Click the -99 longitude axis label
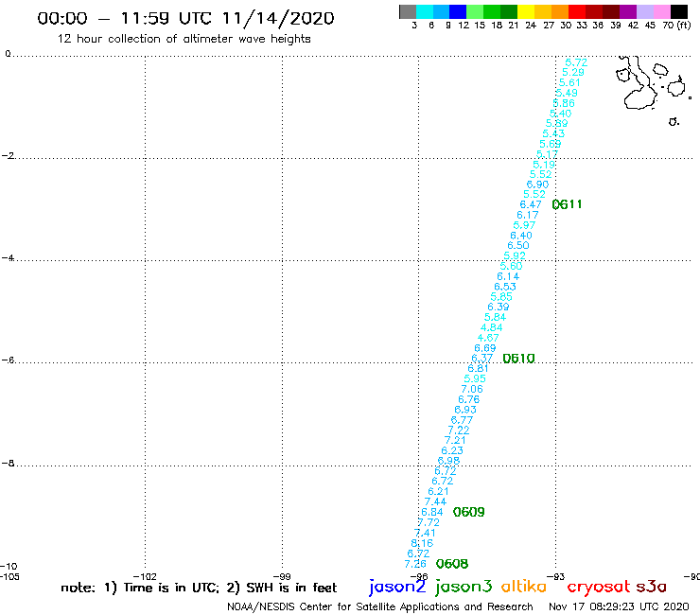700x615 pixels. pos(282,576)
